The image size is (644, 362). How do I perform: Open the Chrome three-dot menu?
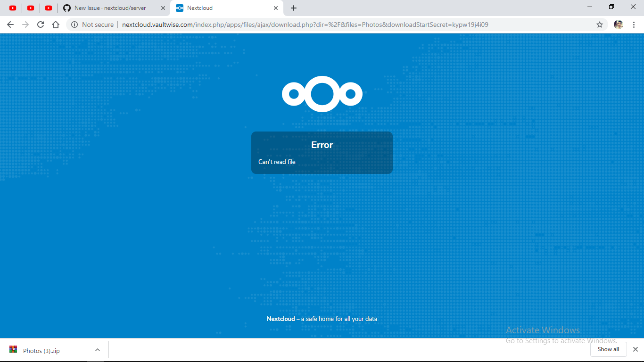click(634, 25)
